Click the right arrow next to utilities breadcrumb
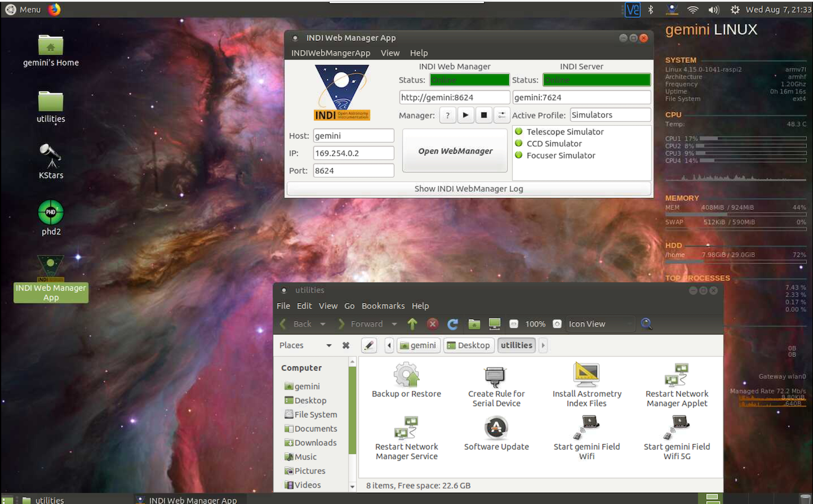Screen dimensions: 813x504 [x=543, y=345]
